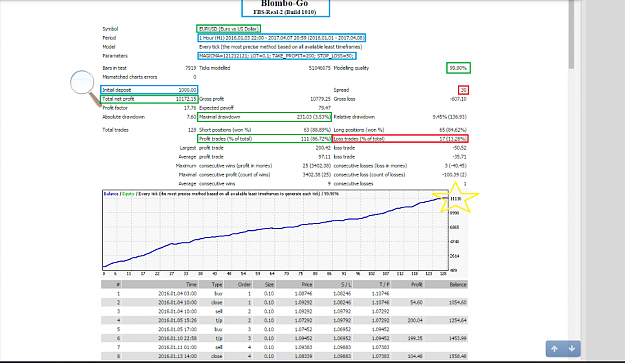Screen dimensions: 625x363
Task: Select ticks modelled value '51046075'
Action: tap(320, 68)
